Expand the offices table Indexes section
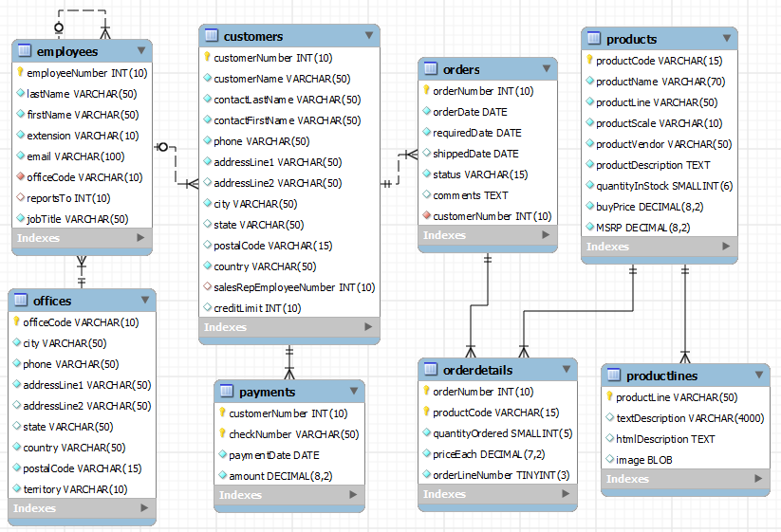781x532 pixels. (143, 508)
